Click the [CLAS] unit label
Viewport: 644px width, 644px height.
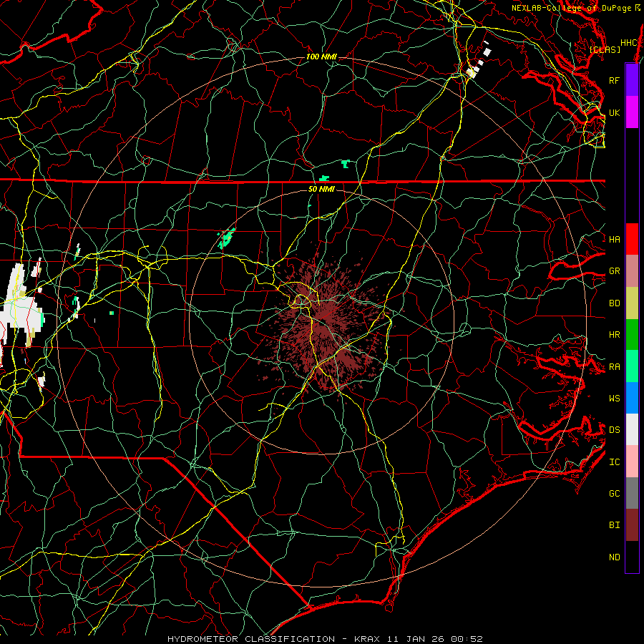[605, 49]
